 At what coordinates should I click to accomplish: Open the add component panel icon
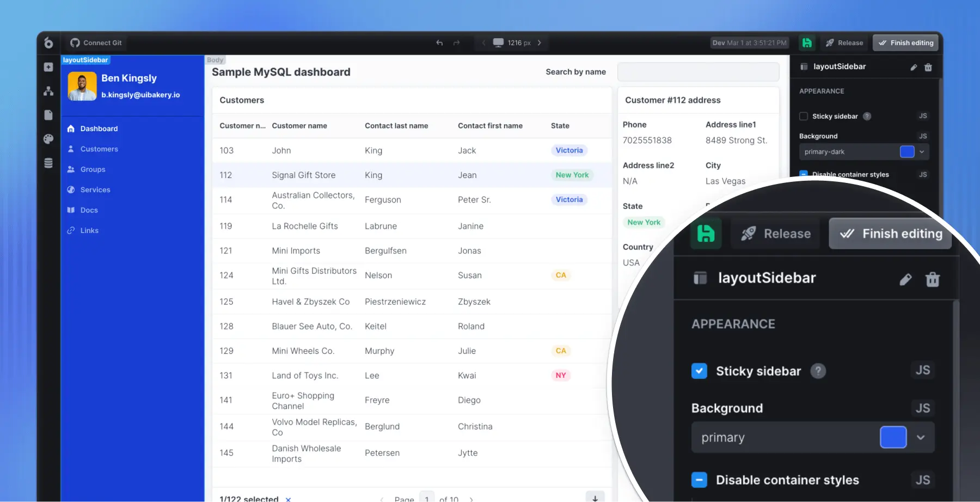coord(48,67)
